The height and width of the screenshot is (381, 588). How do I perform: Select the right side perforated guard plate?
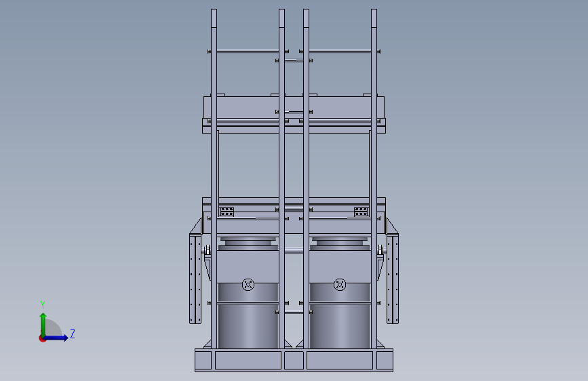click(393, 279)
